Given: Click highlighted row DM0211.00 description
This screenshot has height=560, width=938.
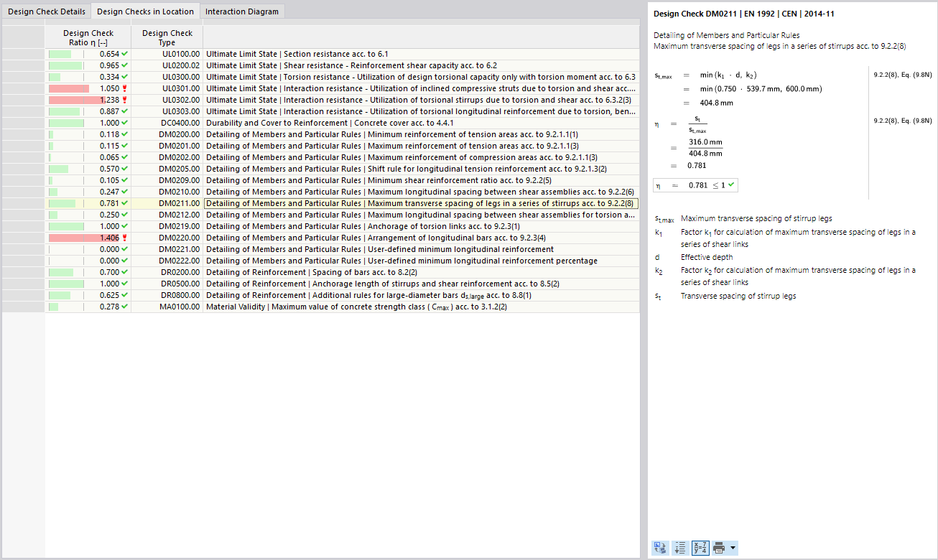Looking at the screenshot, I should pyautogui.click(x=421, y=203).
